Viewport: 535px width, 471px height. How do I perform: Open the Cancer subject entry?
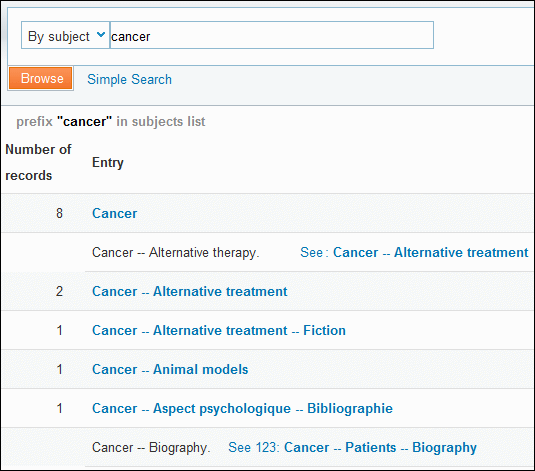tap(115, 213)
